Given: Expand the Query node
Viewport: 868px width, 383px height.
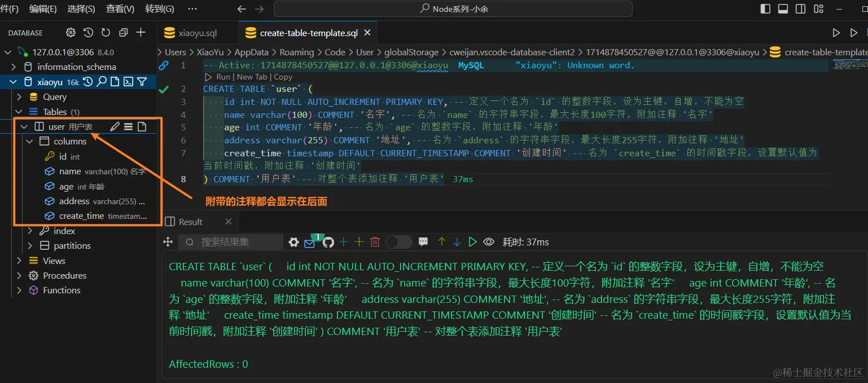Looking at the screenshot, I should [19, 97].
